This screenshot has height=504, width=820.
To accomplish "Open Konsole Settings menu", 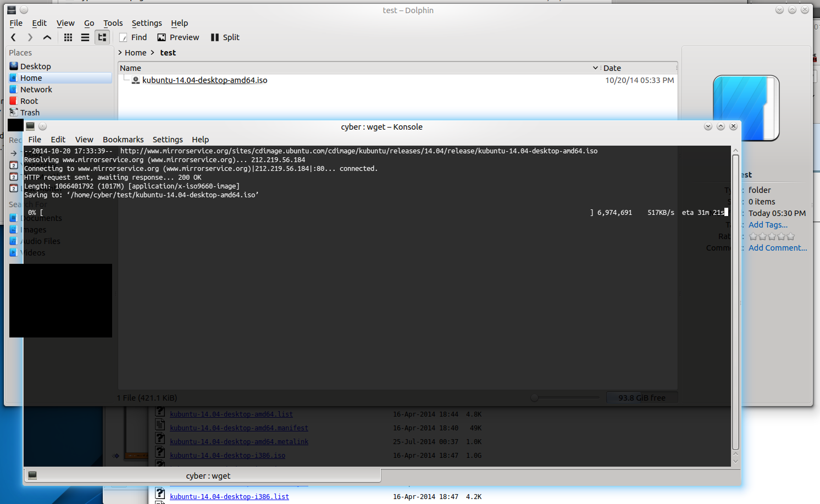I will click(168, 140).
